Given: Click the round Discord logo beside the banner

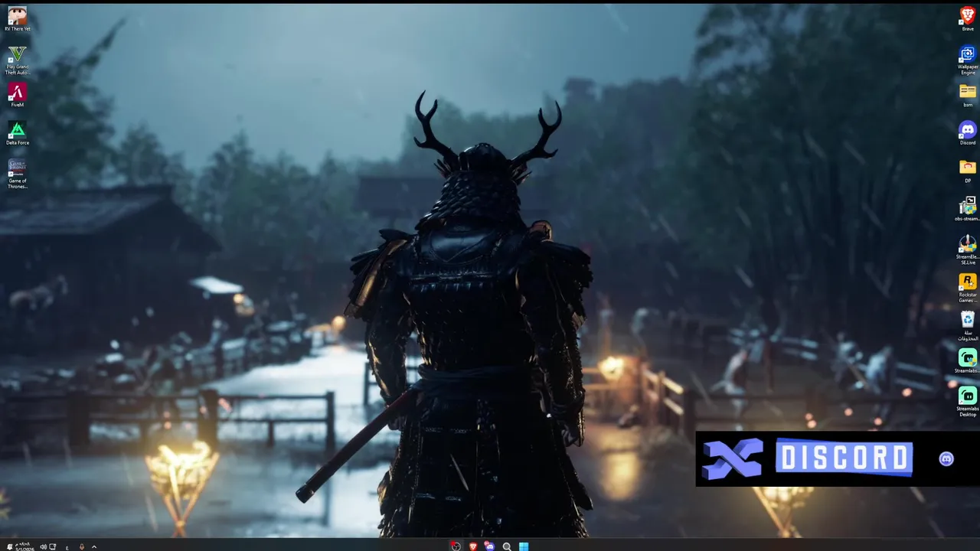Looking at the screenshot, I should 946,459.
